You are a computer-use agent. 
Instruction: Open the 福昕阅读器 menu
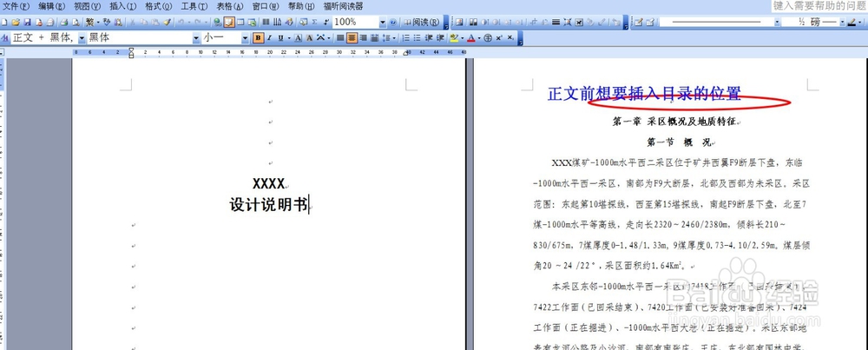(x=343, y=7)
